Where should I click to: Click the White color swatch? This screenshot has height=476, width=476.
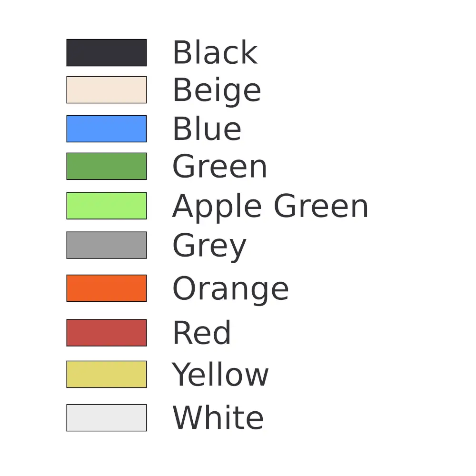point(107,418)
